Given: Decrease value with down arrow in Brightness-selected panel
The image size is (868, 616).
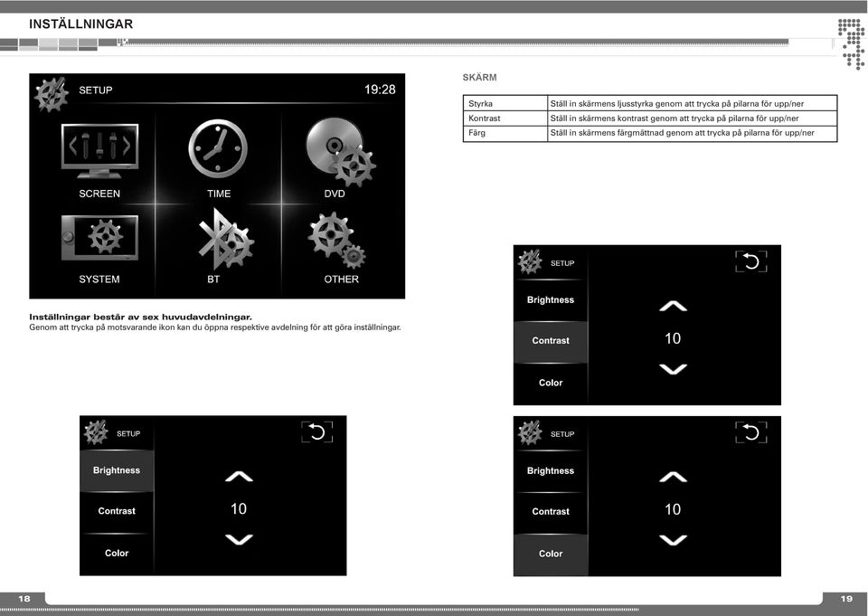Looking at the screenshot, I should (239, 539).
